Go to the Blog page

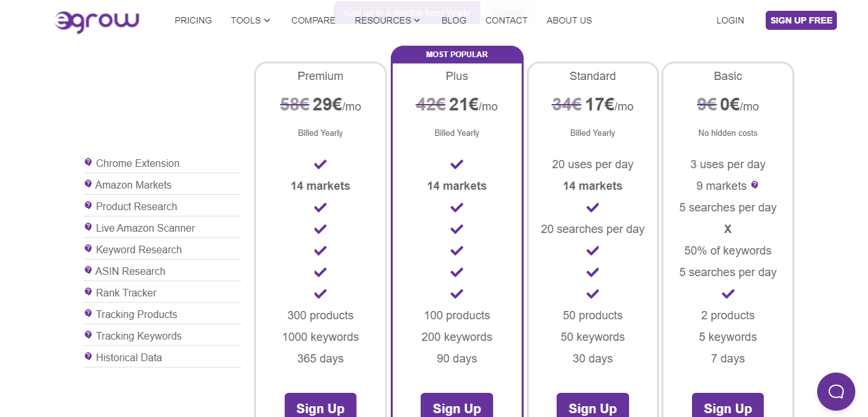(454, 20)
